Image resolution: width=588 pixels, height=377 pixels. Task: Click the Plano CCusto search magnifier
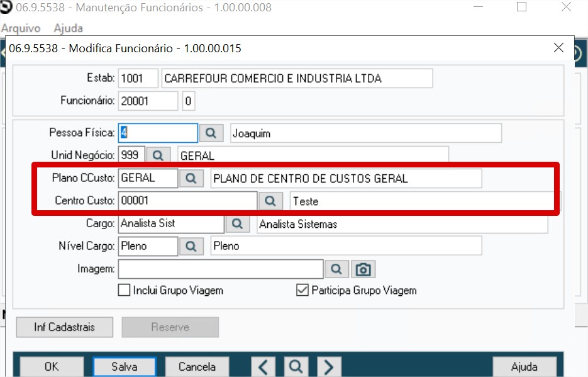[191, 178]
